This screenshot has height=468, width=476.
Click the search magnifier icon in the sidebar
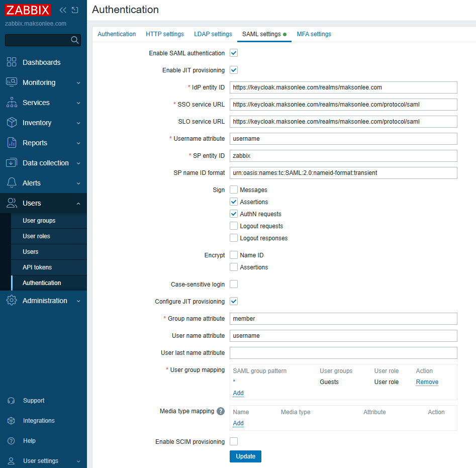(x=75, y=40)
